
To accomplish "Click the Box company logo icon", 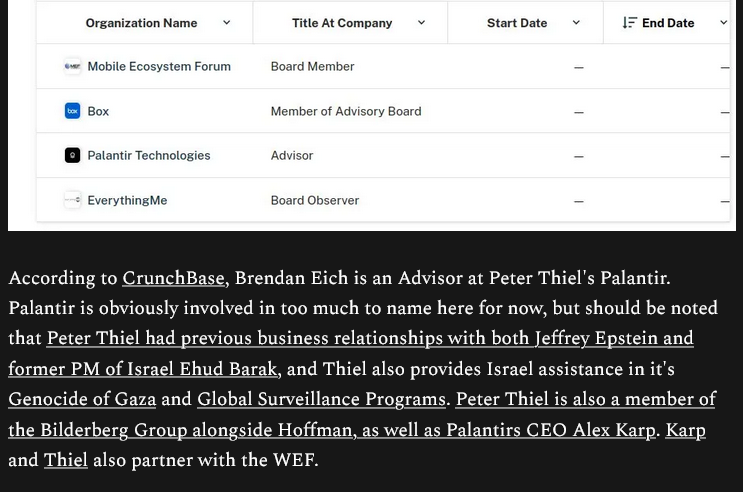I will [x=72, y=111].
